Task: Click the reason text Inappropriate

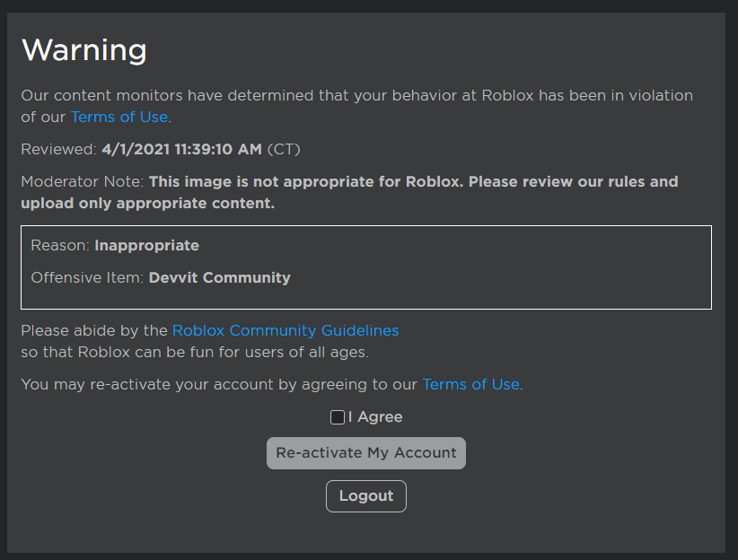Action: (x=147, y=245)
